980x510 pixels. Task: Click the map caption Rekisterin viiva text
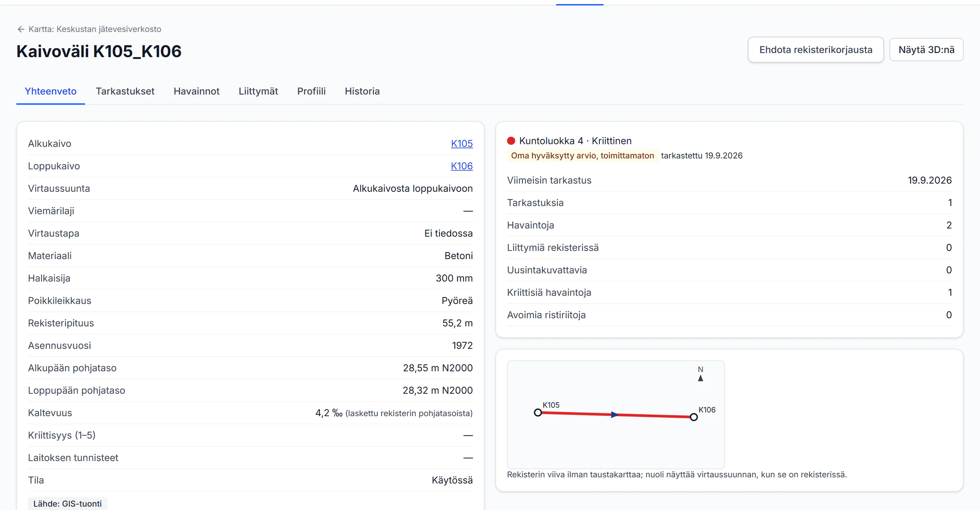point(677,475)
